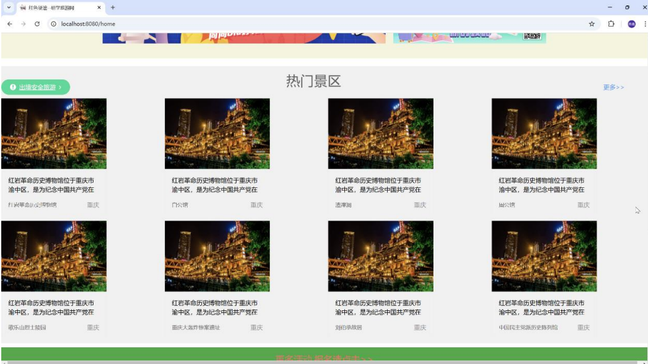Click the browser back arrow

click(x=10, y=24)
